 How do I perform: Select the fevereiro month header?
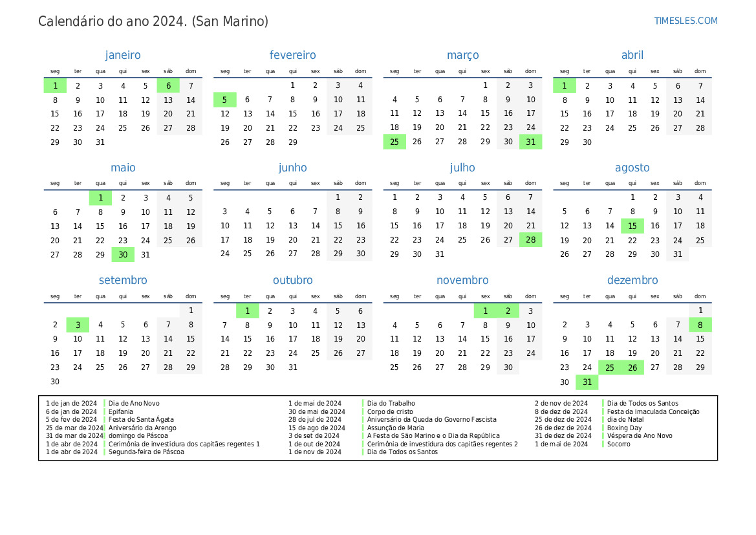(x=292, y=55)
